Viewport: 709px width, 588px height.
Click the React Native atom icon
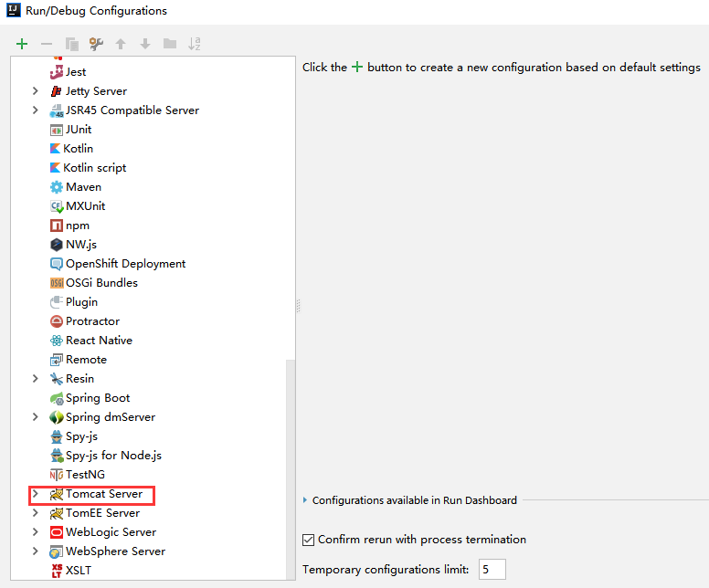click(57, 341)
